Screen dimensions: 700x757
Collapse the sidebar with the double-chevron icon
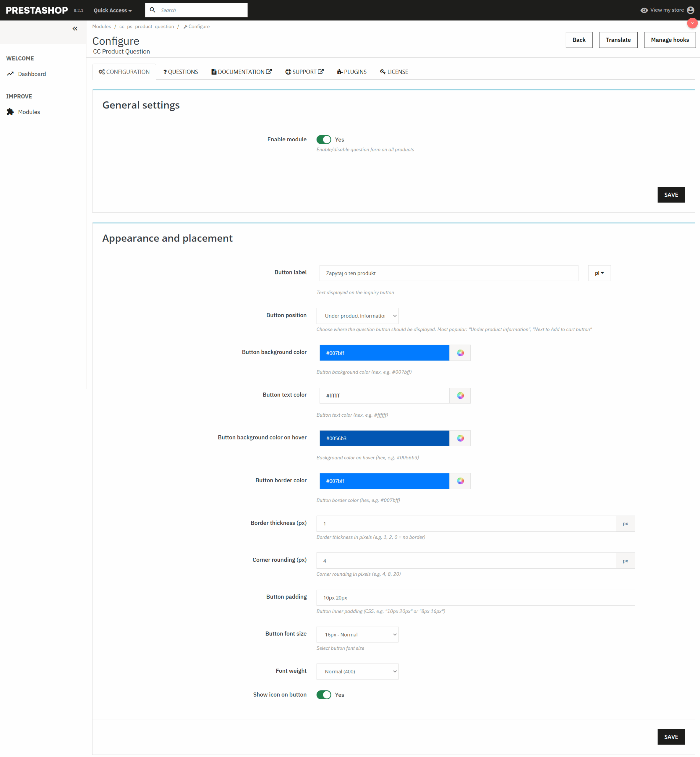coord(74,28)
